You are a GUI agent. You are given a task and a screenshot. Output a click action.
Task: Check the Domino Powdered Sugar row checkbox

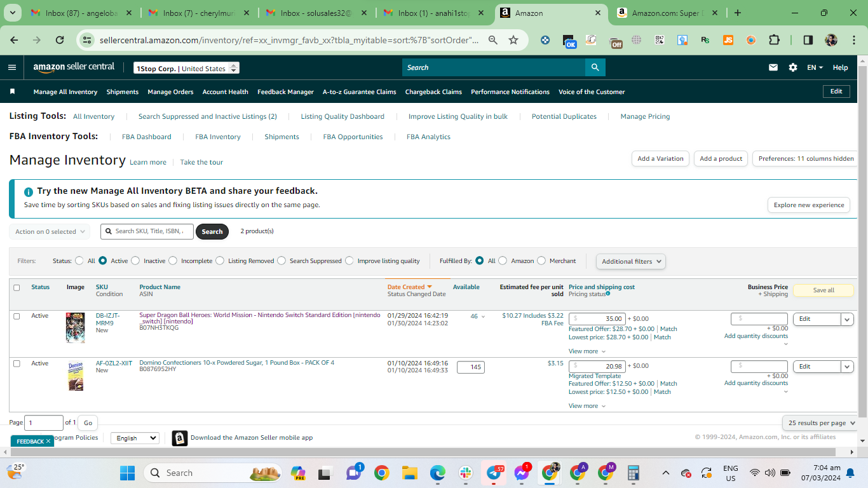pos(17,363)
